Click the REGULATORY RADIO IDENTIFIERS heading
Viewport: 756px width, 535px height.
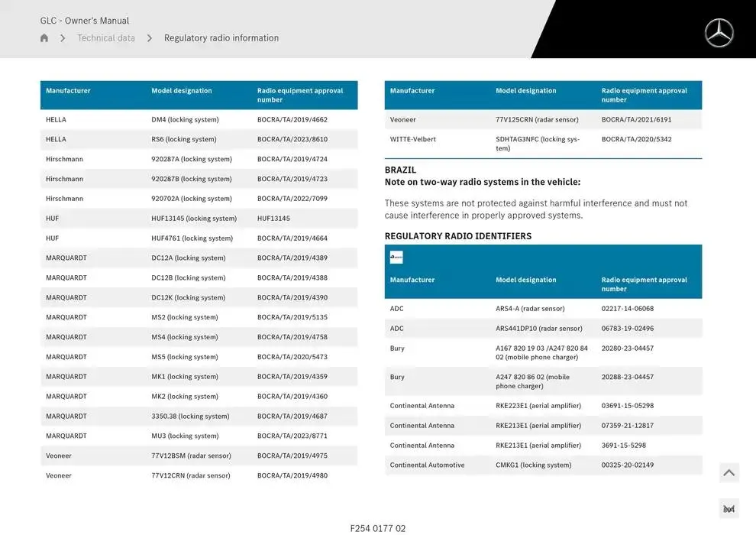tap(457, 236)
